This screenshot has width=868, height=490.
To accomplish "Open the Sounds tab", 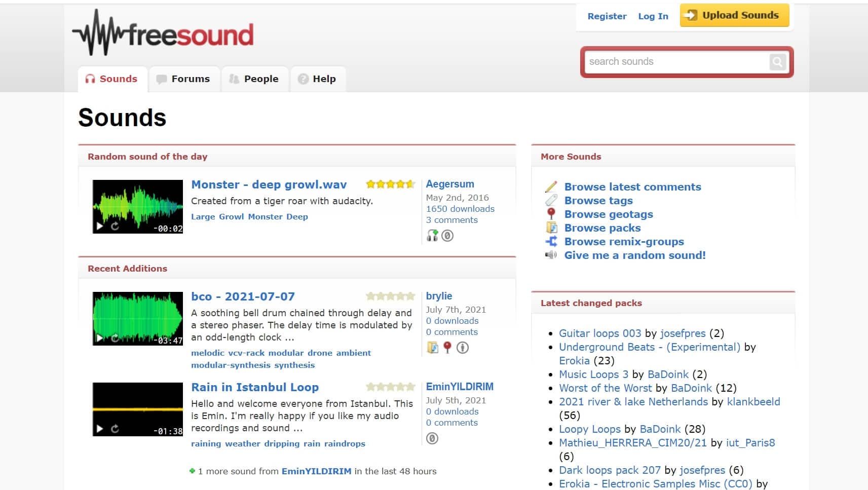I will 112,79.
